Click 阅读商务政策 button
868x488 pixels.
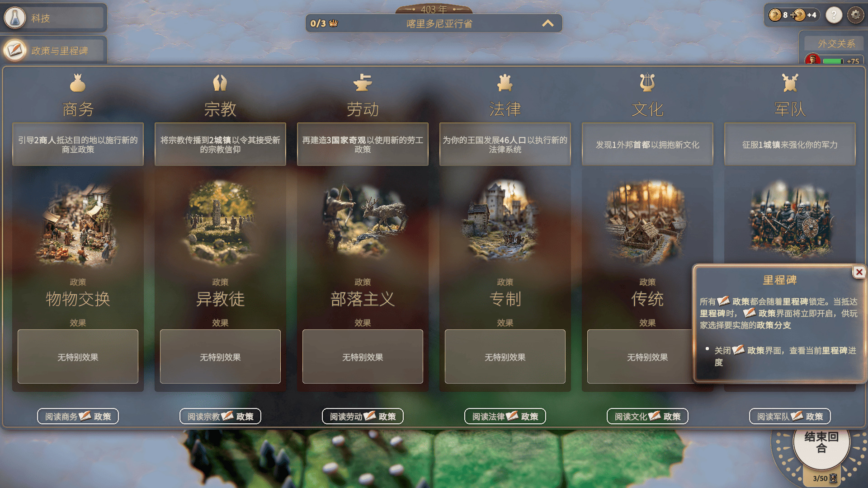(78, 416)
